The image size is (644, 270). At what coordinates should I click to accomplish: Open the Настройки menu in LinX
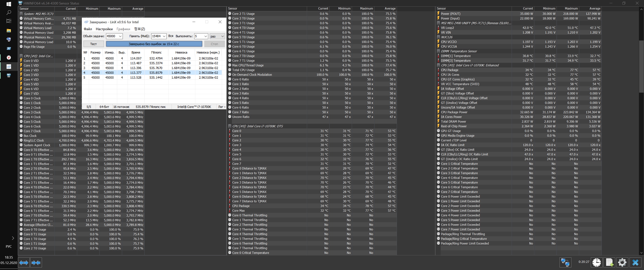(x=104, y=29)
